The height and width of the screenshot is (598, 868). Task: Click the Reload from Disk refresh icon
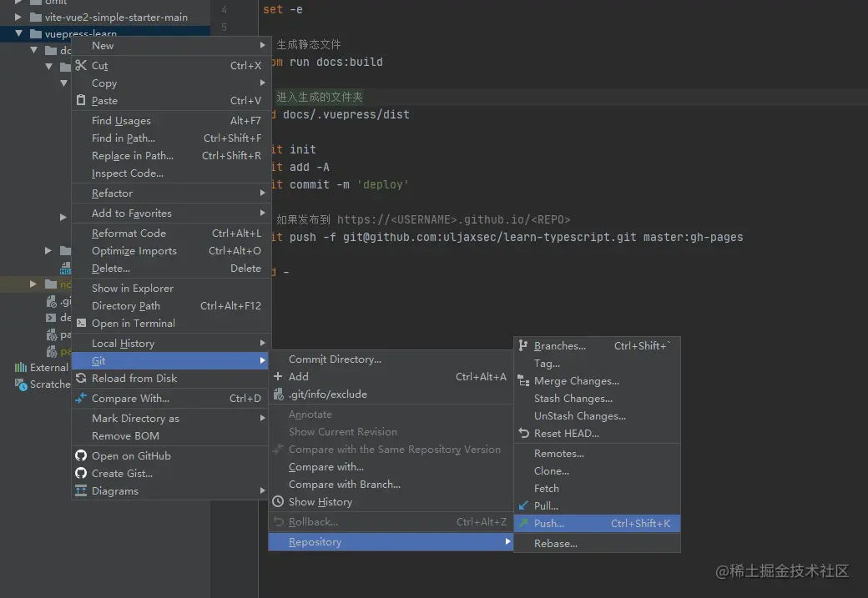coord(81,378)
